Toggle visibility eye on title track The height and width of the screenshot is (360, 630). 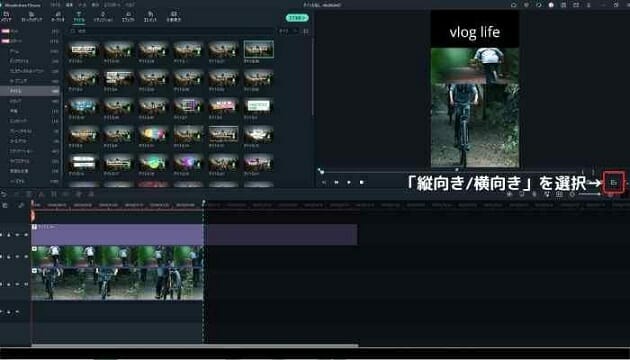pyautogui.click(x=25, y=235)
